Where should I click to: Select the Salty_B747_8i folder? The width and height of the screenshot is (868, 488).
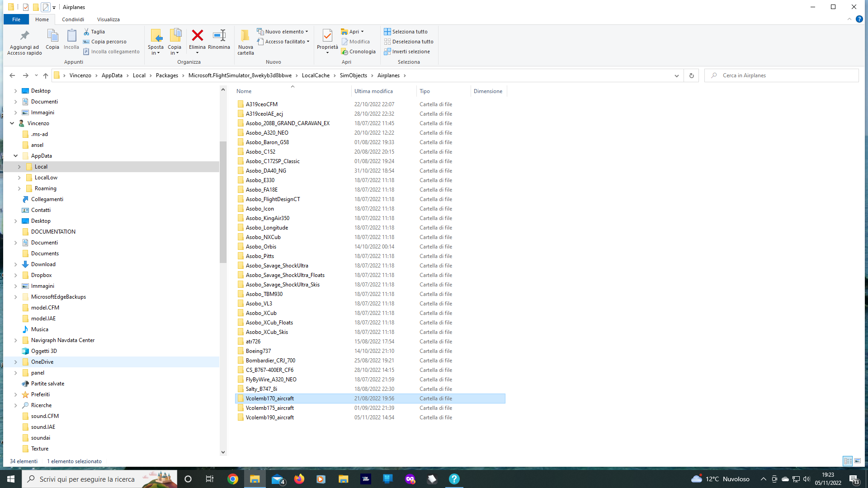click(x=261, y=389)
